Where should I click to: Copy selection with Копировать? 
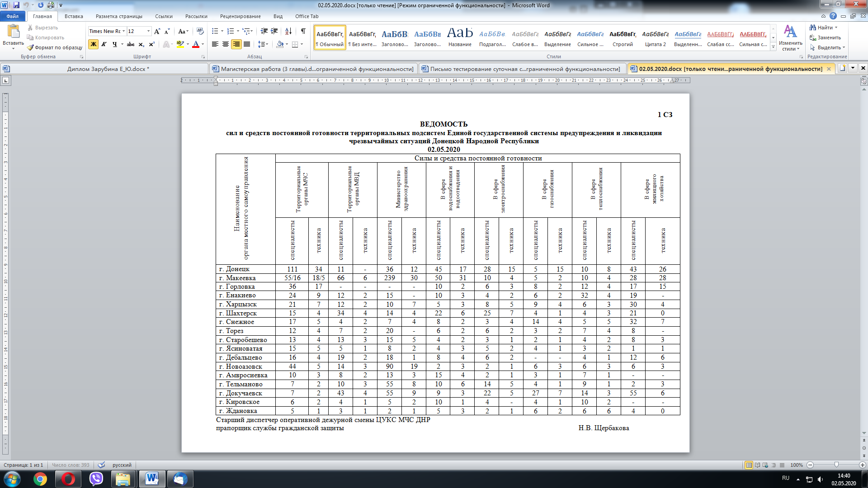[x=46, y=38]
